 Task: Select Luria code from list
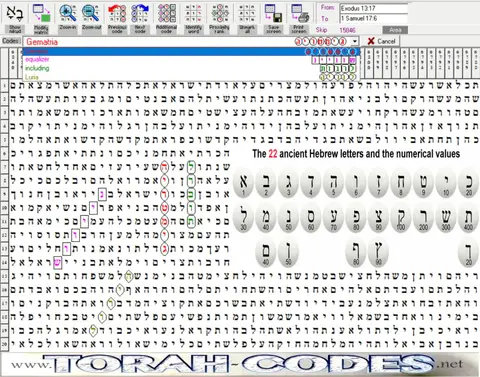point(191,77)
